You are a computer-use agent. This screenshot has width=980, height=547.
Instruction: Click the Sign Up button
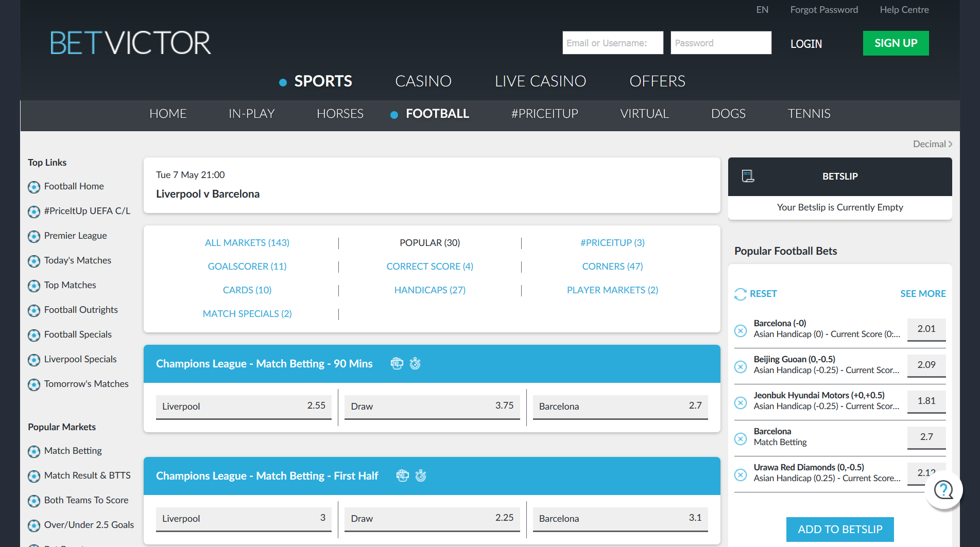896,43
